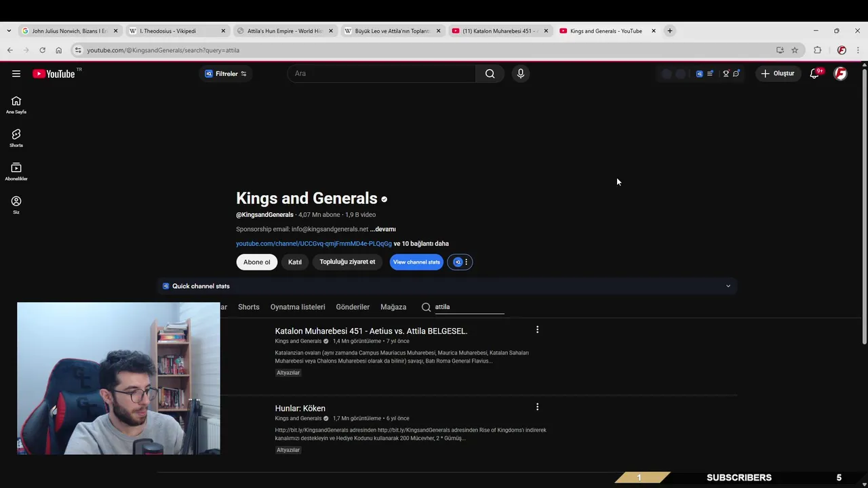
Task: Open the Hunlar: Köken video title
Action: 300,408
